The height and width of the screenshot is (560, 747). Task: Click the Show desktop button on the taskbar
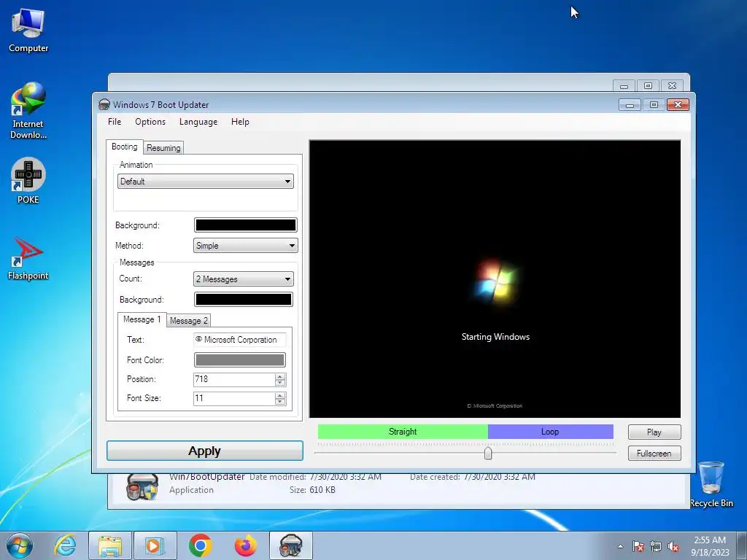pos(743,545)
